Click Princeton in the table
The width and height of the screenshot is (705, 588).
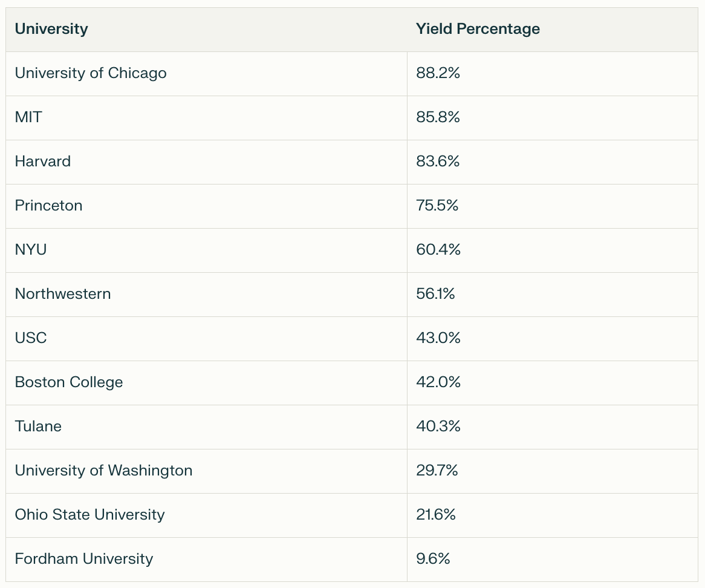point(48,206)
